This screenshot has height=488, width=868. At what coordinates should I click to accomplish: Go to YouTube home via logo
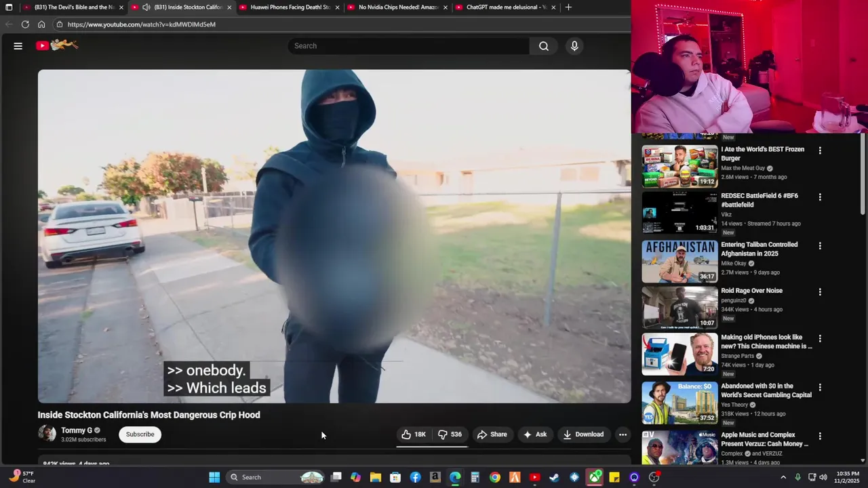click(57, 45)
